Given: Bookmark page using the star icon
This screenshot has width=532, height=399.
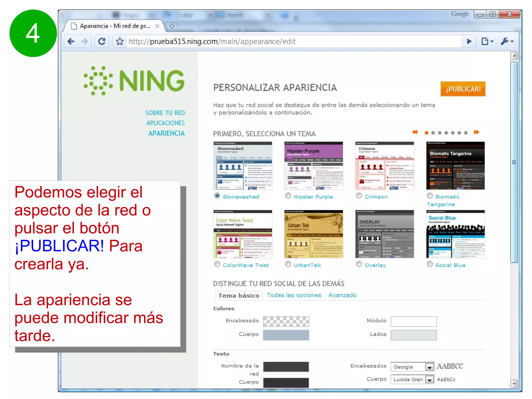Looking at the screenshot, I should pos(120,41).
